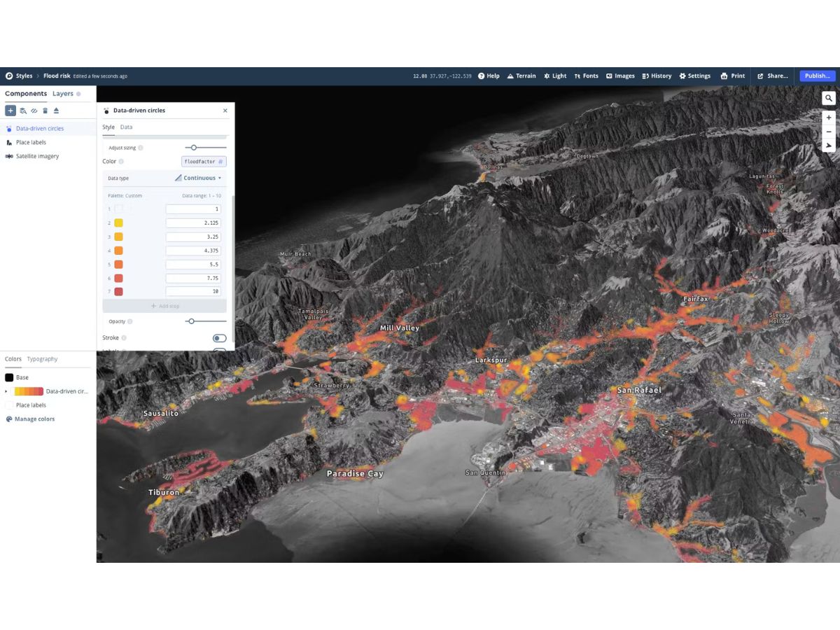Click the black Base color swatch
This screenshot has height=630, width=840.
pos(9,377)
